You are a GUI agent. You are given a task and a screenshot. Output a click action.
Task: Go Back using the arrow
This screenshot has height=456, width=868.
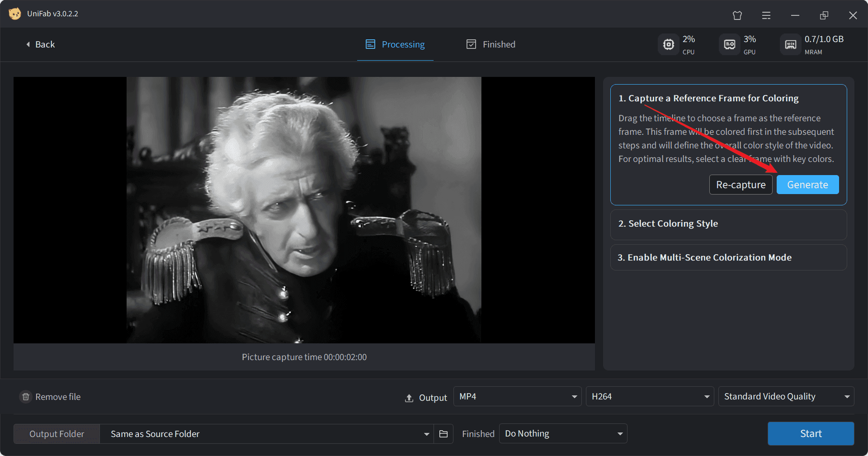pyautogui.click(x=28, y=44)
